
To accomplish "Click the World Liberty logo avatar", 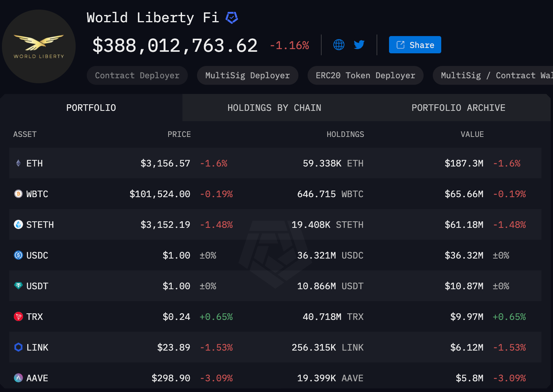I will tap(39, 46).
